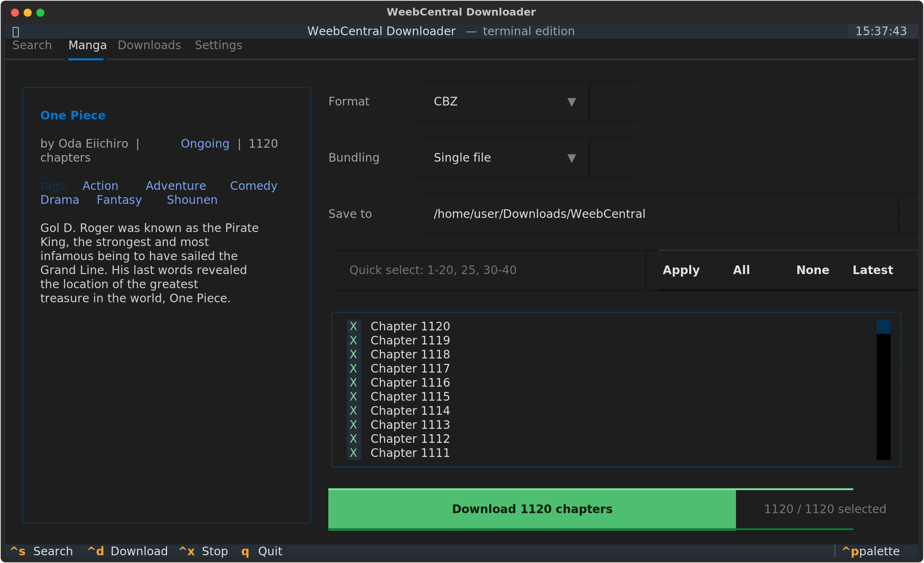Toggle the Chapter 1114 checkbox
Screen dimensions: 924x563
[353, 411]
